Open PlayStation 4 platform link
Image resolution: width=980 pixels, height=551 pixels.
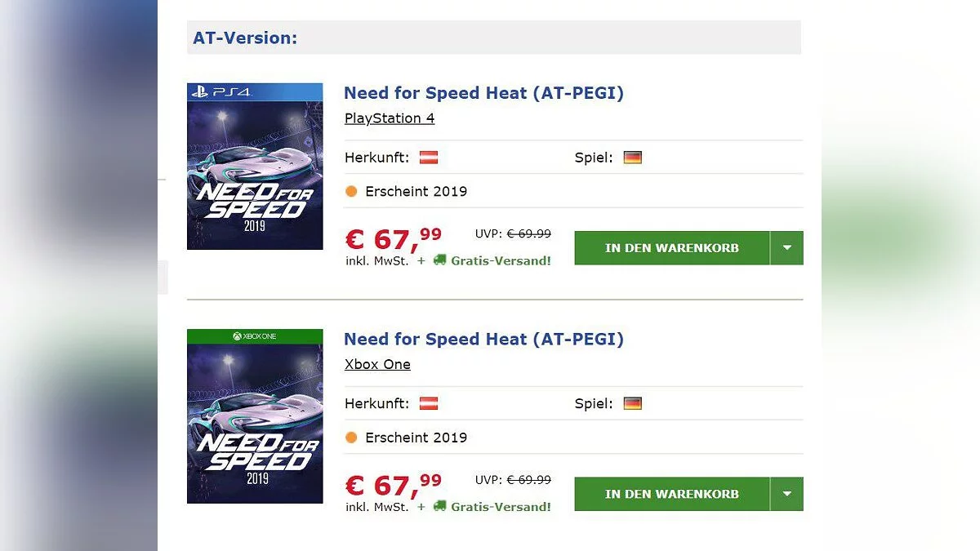click(x=390, y=118)
